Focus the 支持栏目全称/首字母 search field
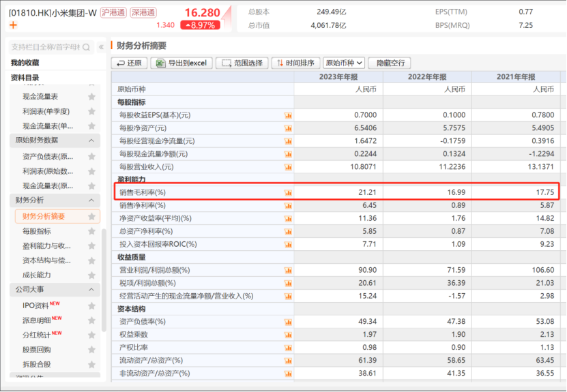The image size is (567, 392). coord(50,47)
